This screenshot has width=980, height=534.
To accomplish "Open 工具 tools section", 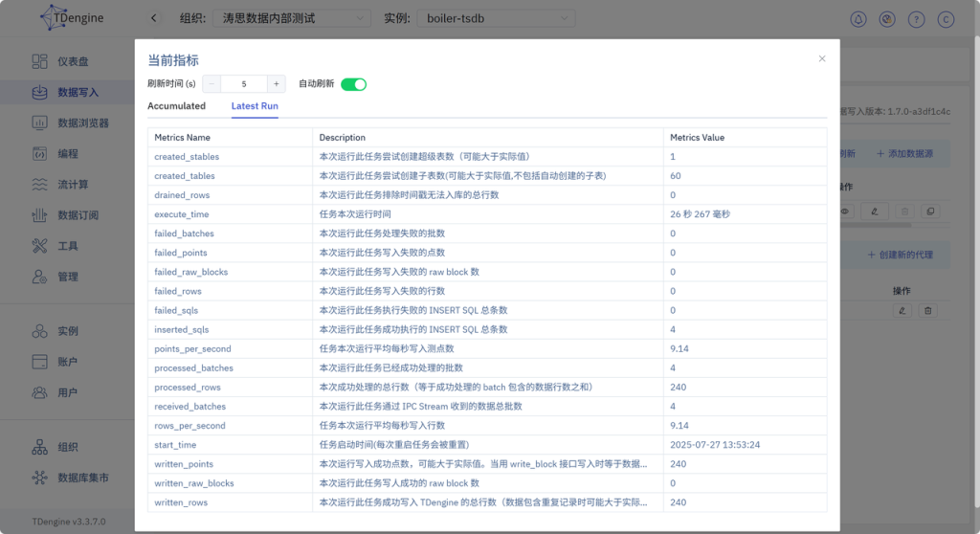I will coord(67,246).
